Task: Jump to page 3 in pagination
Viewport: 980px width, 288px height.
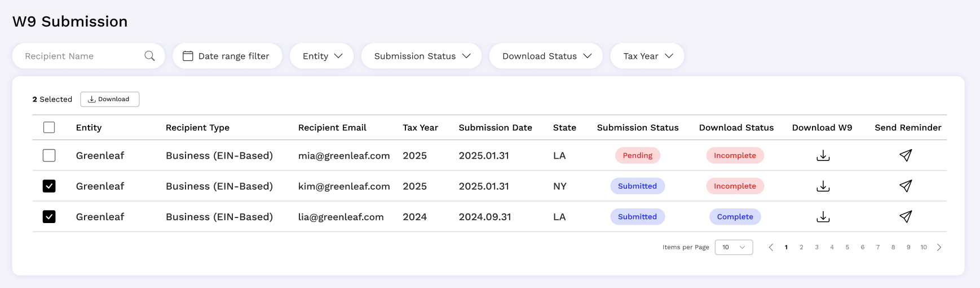Action: coord(816,247)
